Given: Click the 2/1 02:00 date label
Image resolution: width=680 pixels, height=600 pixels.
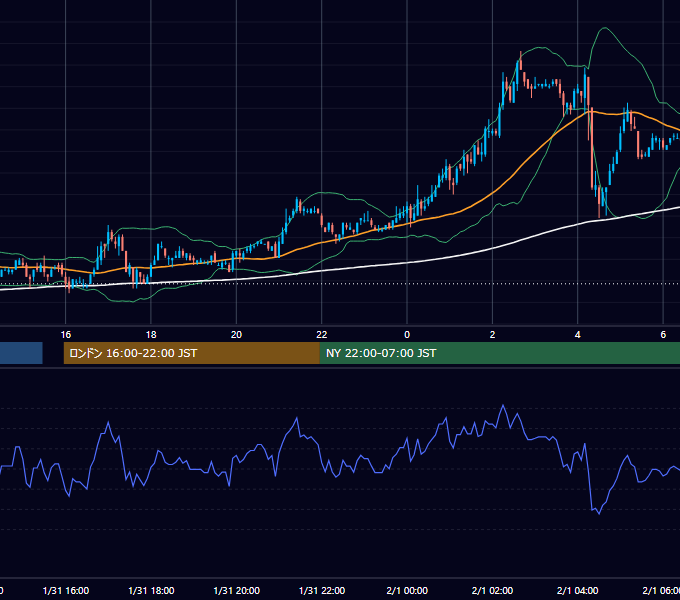Looking at the screenshot, I should pos(492,590).
